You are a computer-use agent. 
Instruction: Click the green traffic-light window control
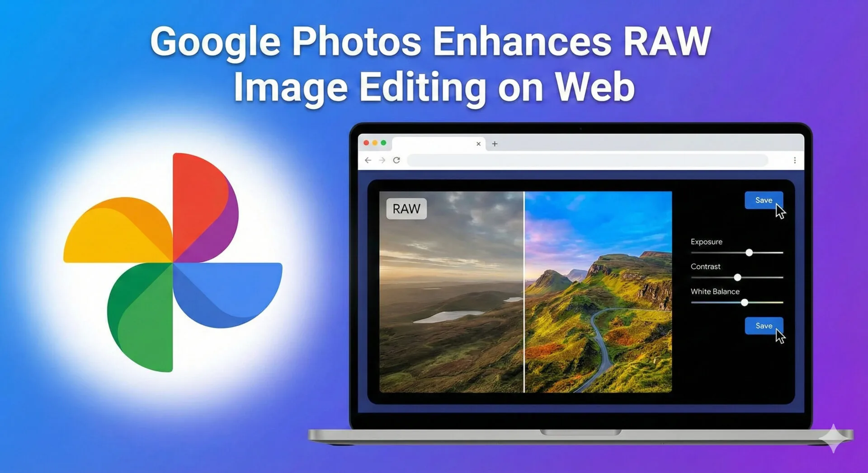[384, 142]
